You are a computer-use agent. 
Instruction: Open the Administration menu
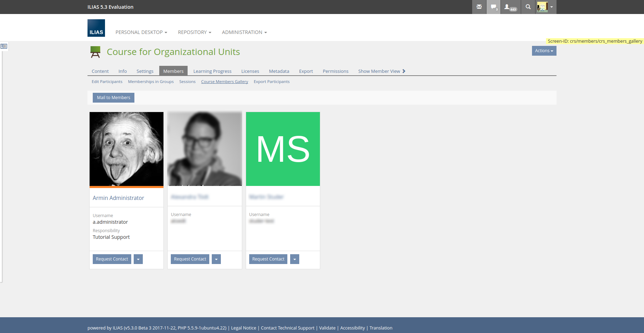244,32
